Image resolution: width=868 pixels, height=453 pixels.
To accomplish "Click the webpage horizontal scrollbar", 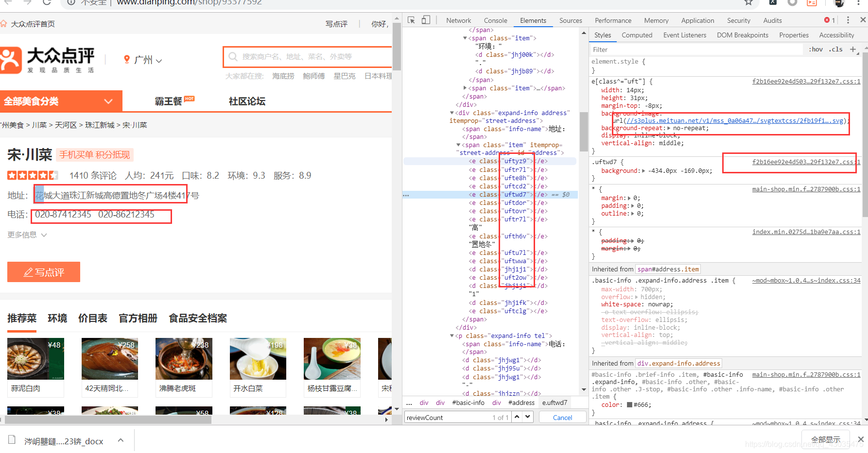I will pos(108,419).
